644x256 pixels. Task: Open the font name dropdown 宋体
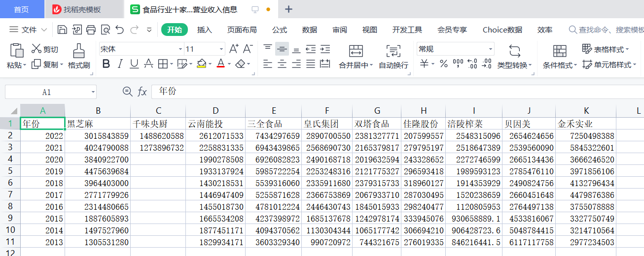[180, 49]
